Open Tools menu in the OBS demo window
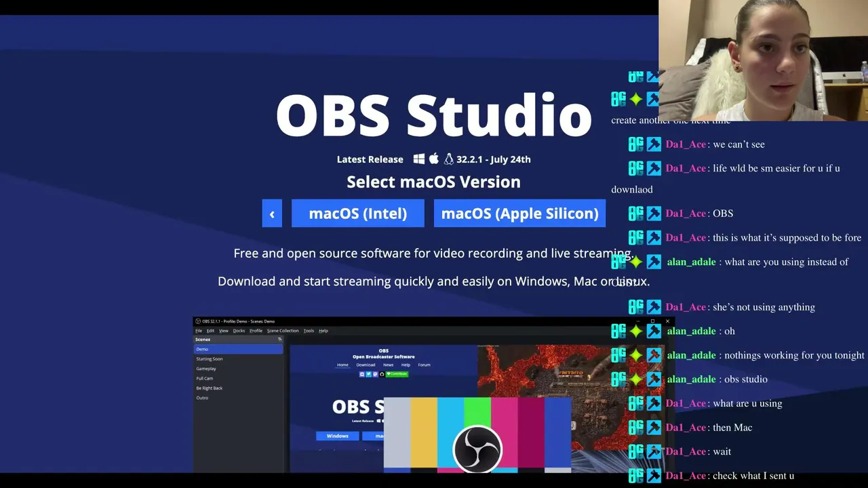This screenshot has width=868, height=488. coord(309,331)
